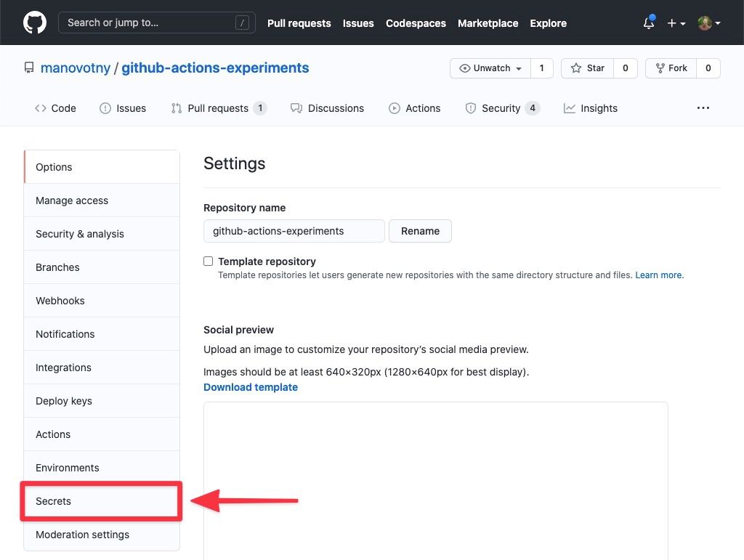Click the fork count 0

point(708,68)
